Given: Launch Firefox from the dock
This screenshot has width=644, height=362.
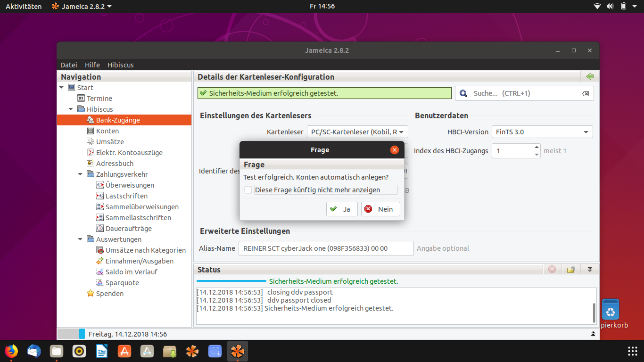Looking at the screenshot, I should pyautogui.click(x=11, y=351).
